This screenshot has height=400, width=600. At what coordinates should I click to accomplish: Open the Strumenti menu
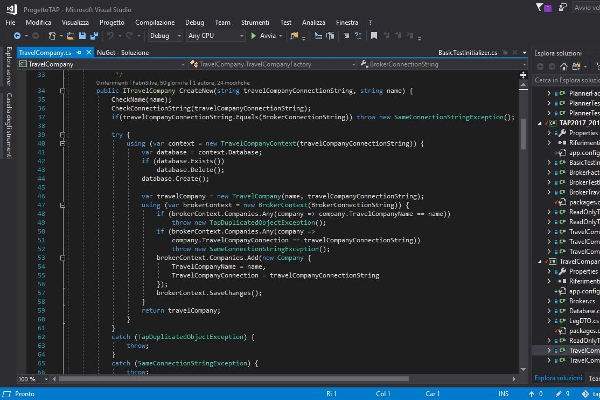point(255,23)
